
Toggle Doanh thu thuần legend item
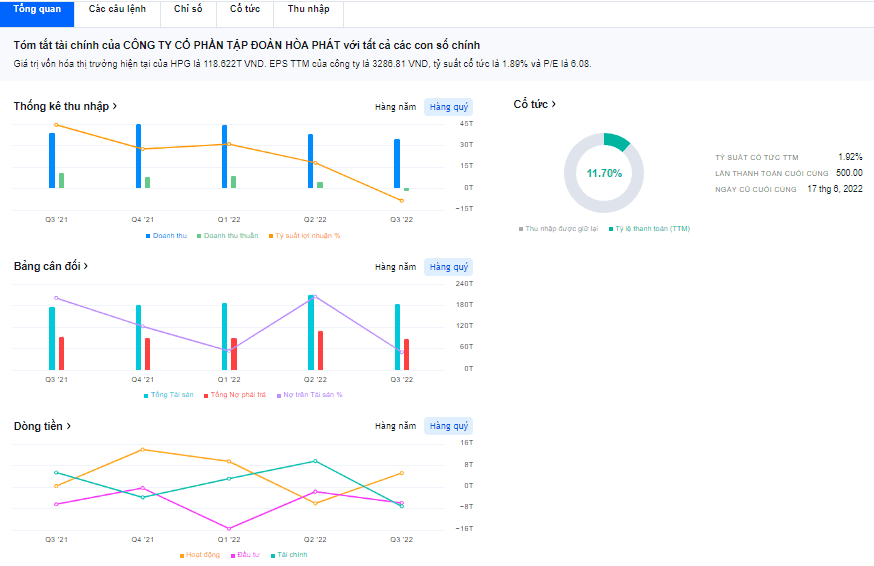coord(227,236)
